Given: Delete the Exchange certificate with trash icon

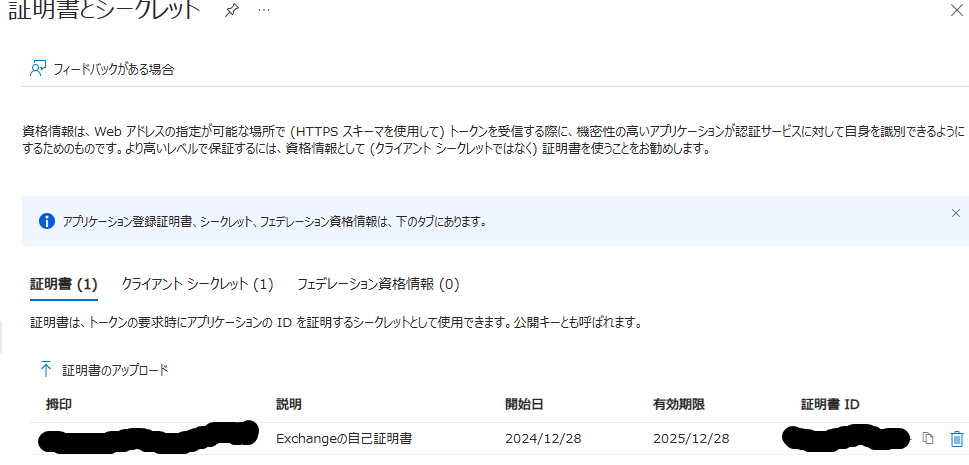Looking at the screenshot, I should pyautogui.click(x=956, y=438).
